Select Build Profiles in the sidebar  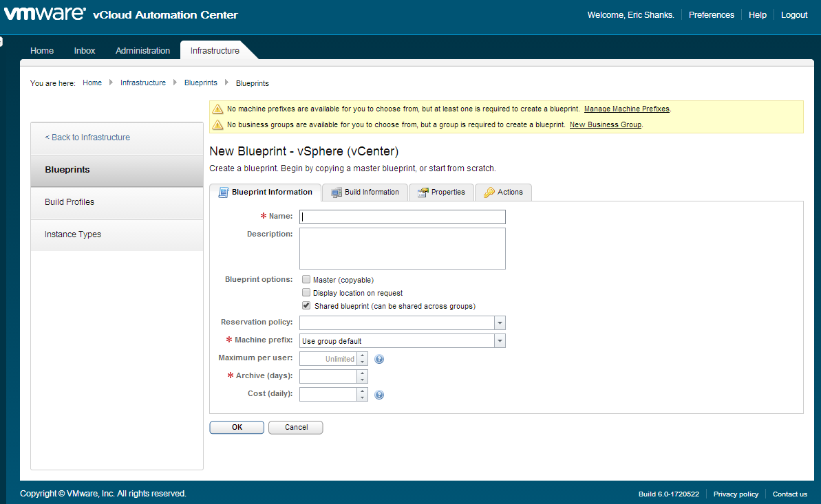[x=70, y=202]
